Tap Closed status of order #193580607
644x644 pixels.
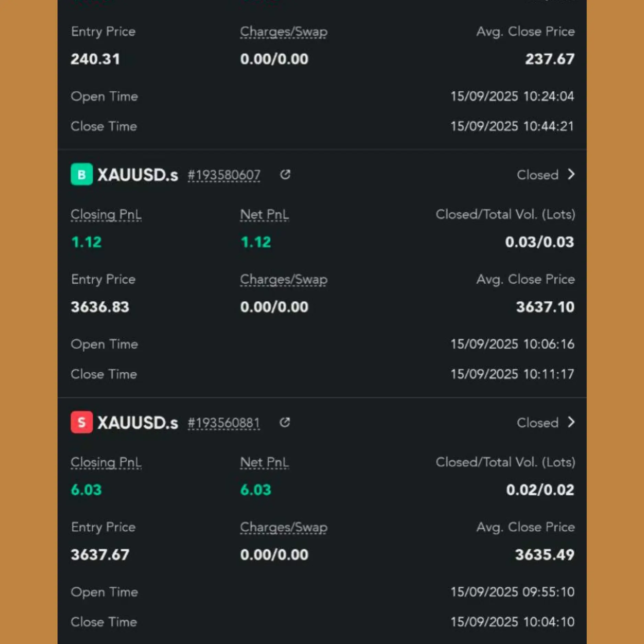tap(538, 175)
